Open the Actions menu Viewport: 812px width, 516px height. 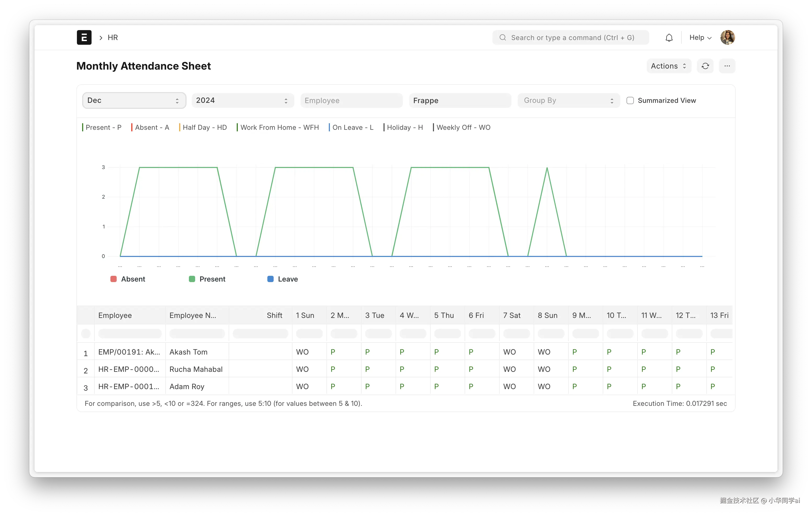click(x=668, y=66)
